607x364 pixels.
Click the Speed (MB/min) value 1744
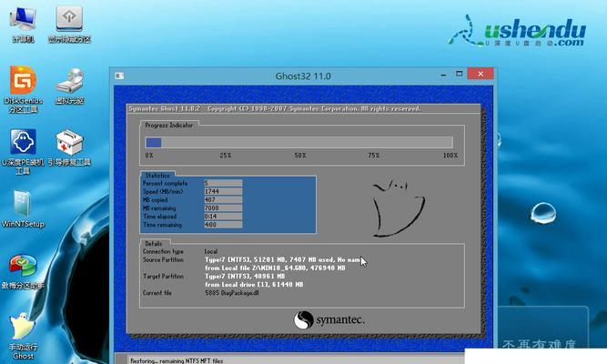223,191
